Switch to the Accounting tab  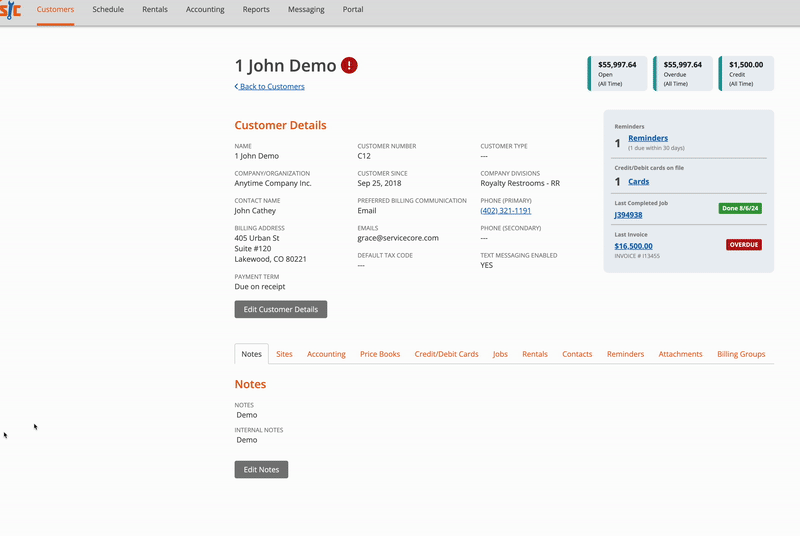[326, 354]
